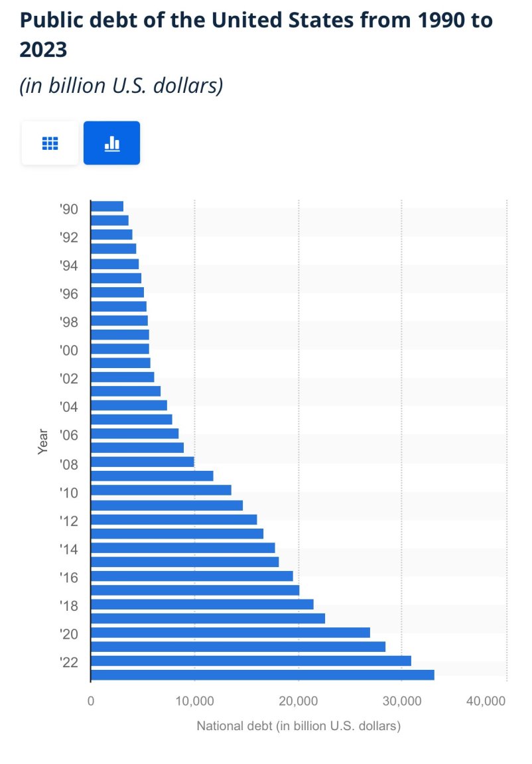Click the '22 year axis label

(x=68, y=662)
